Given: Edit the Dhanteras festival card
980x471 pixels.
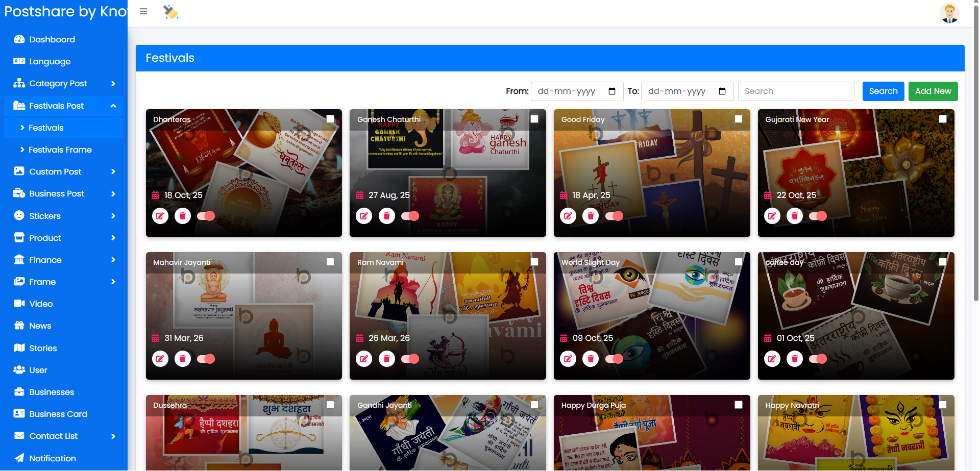Looking at the screenshot, I should point(160,216).
